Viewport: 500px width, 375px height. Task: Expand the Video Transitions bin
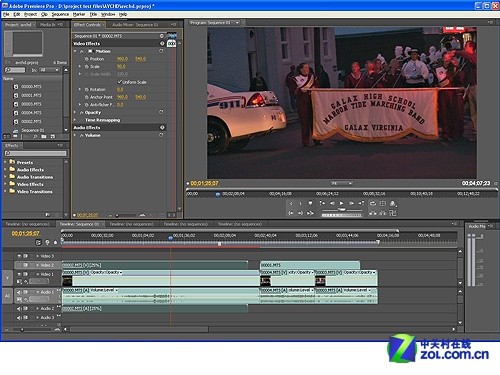point(5,191)
